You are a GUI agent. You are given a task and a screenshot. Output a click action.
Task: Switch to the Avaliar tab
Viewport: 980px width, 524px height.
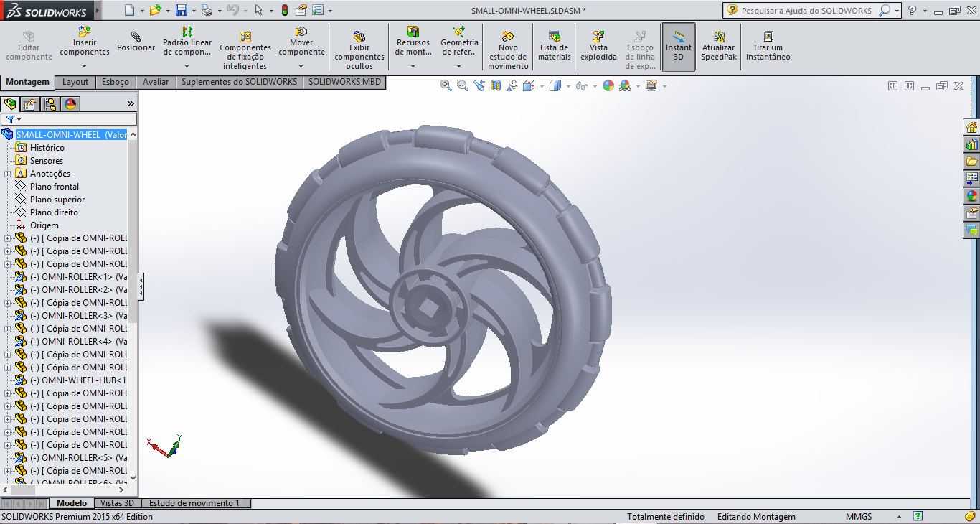[156, 82]
